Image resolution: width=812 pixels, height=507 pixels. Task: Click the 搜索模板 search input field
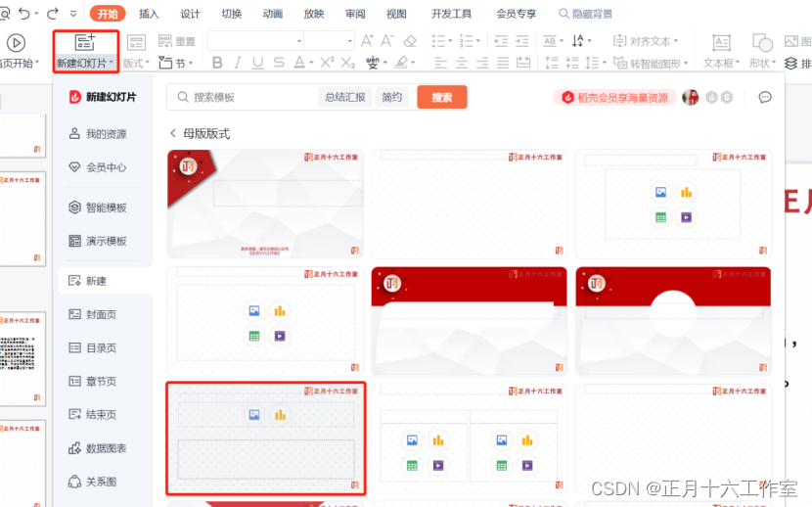coord(245,98)
